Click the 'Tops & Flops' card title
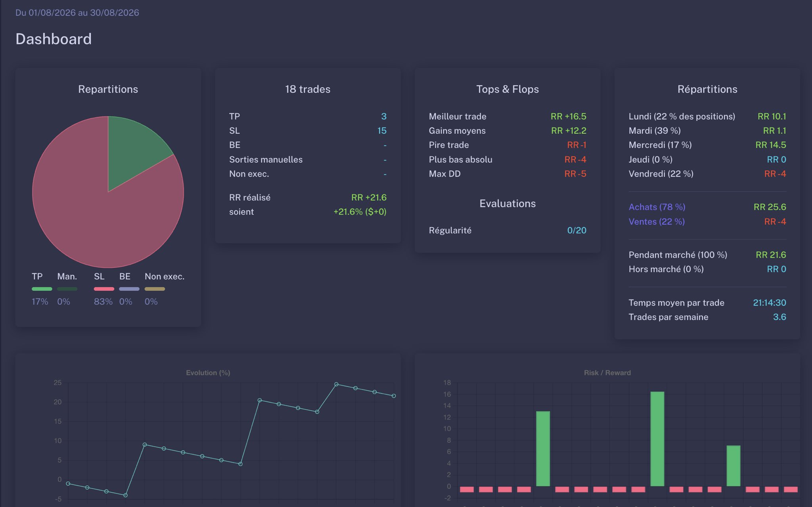812x507 pixels. pyautogui.click(x=507, y=89)
